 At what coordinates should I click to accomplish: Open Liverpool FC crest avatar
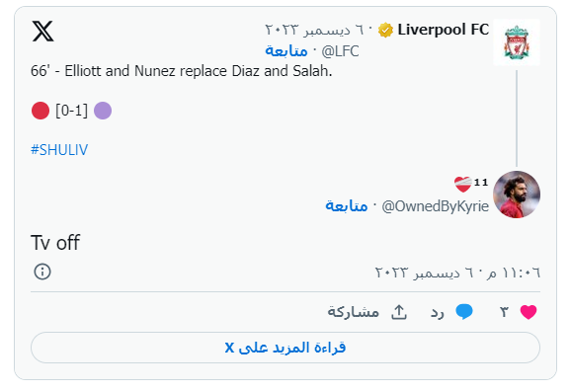(517, 42)
